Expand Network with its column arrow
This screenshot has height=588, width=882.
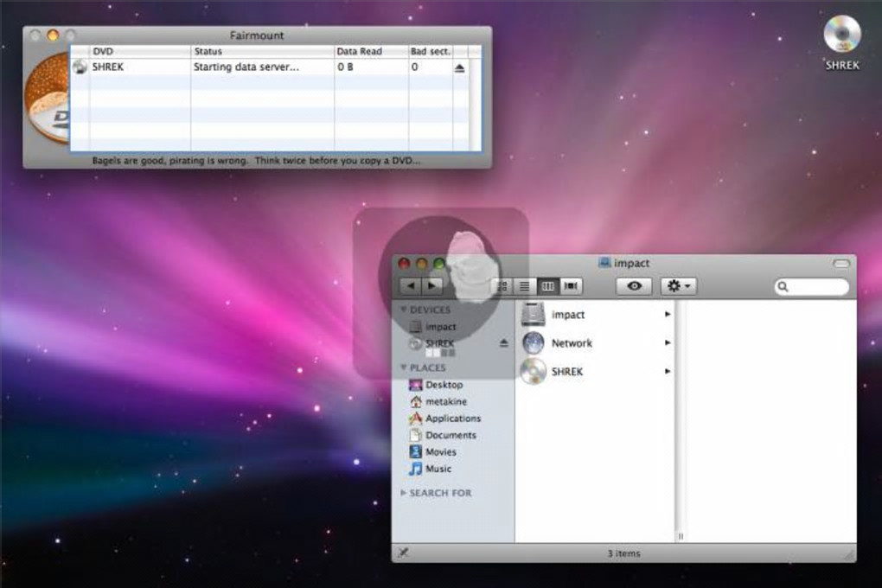[x=668, y=342]
